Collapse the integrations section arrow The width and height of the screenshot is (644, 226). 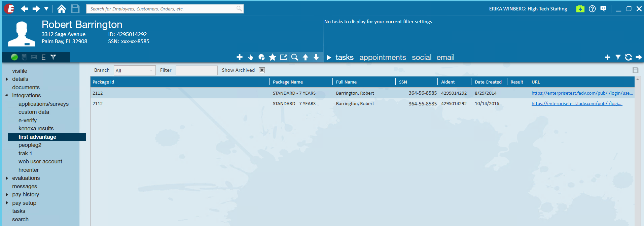coord(7,95)
